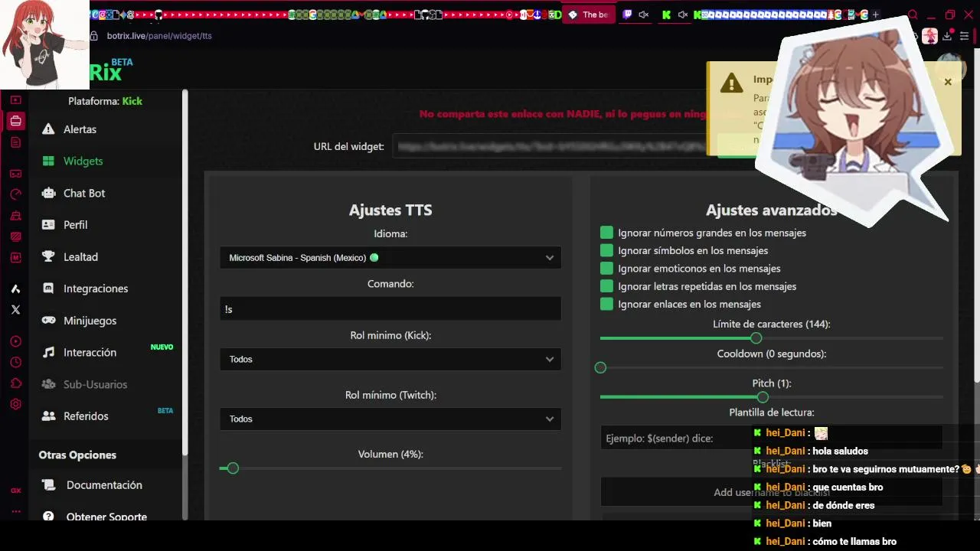Select the highlighted workspace icon in sidebar

point(15,121)
